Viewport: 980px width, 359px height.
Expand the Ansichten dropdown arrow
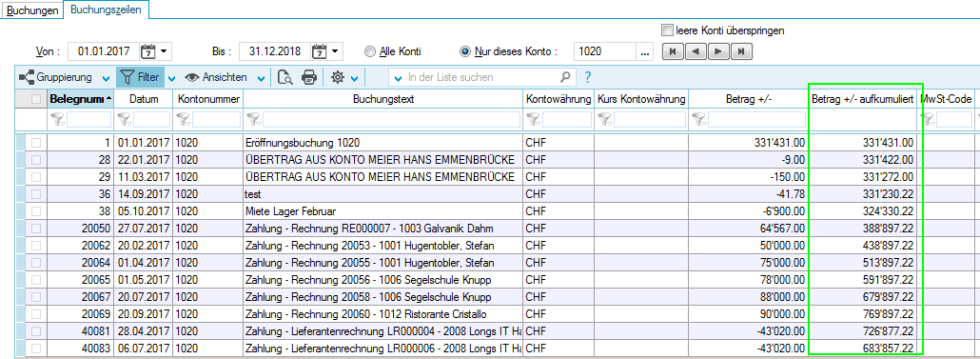pos(262,78)
